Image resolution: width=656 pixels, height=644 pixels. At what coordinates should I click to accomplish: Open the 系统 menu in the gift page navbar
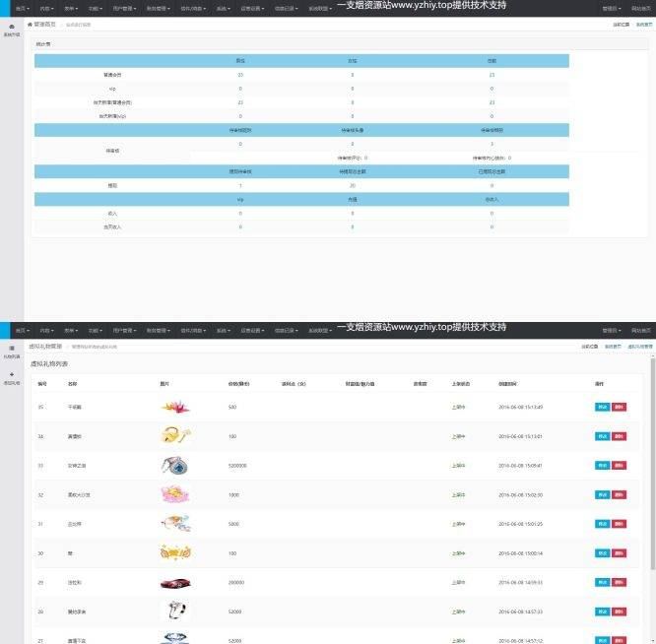(224, 330)
